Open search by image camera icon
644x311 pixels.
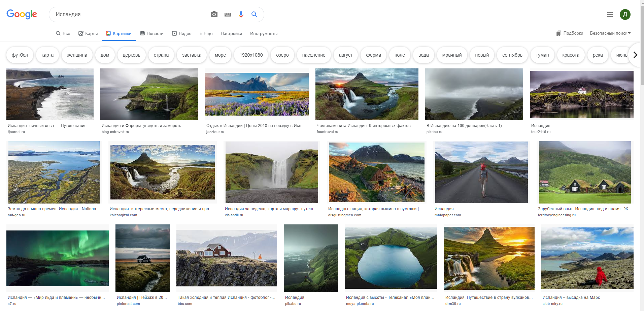(214, 14)
